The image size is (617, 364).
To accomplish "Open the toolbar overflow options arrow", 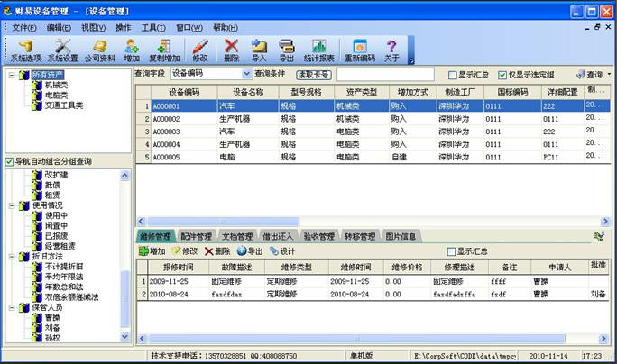I will (x=411, y=60).
